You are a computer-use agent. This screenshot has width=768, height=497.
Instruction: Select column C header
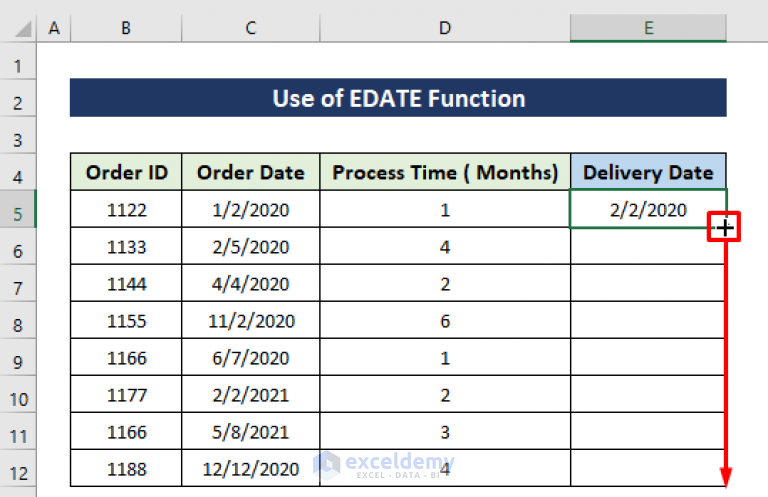[x=250, y=28]
